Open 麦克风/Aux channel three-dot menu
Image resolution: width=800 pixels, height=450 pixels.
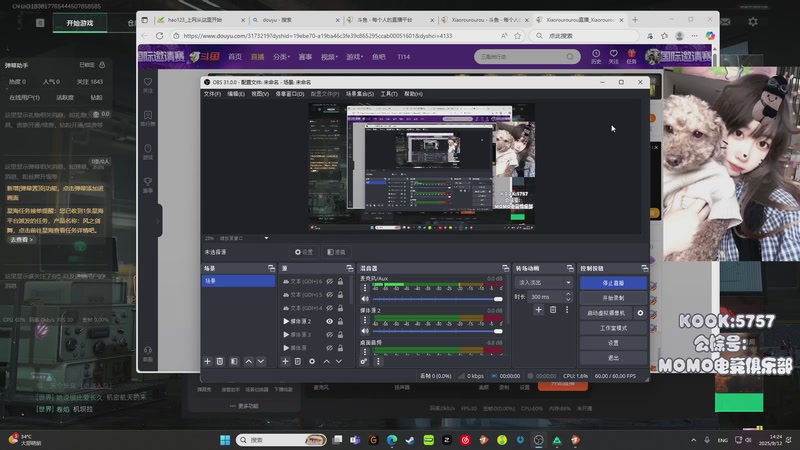pos(365,288)
